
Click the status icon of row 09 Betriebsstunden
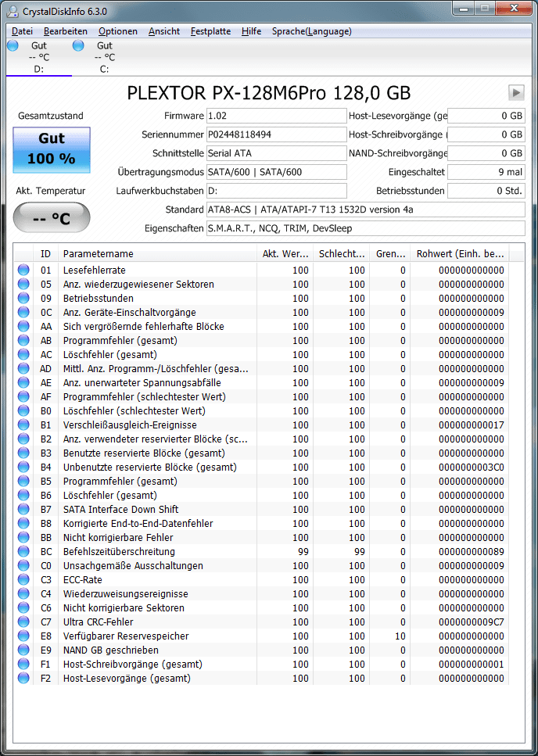[x=23, y=298]
